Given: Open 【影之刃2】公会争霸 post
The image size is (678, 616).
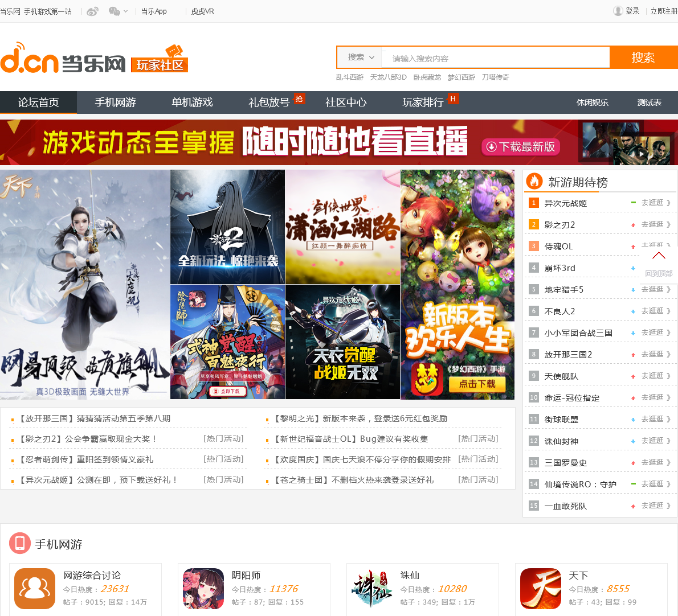Looking at the screenshot, I should coord(88,439).
